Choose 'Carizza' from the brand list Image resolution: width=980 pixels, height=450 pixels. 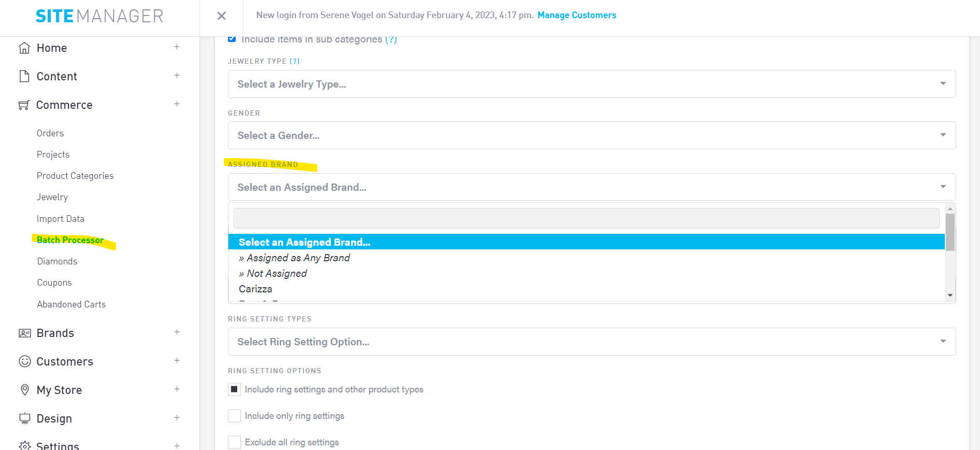(x=255, y=289)
